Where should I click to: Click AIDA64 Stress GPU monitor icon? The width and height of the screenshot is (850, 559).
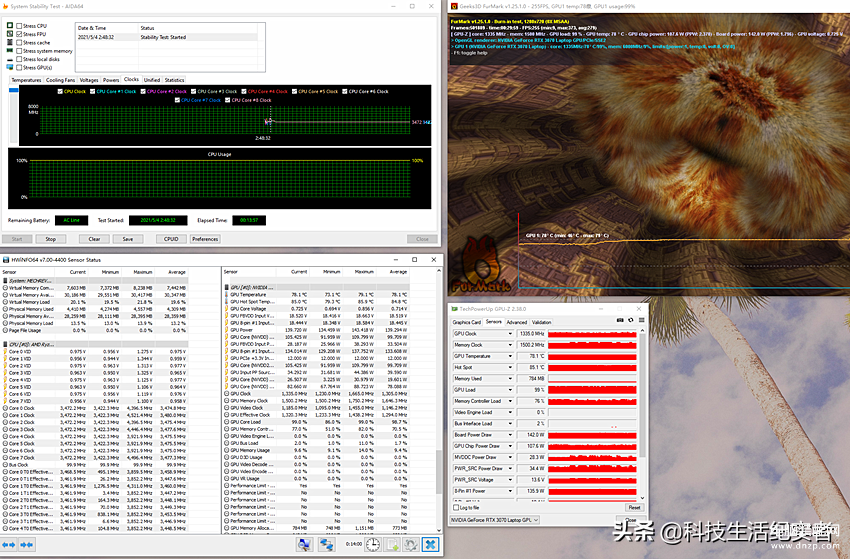[x=10, y=67]
